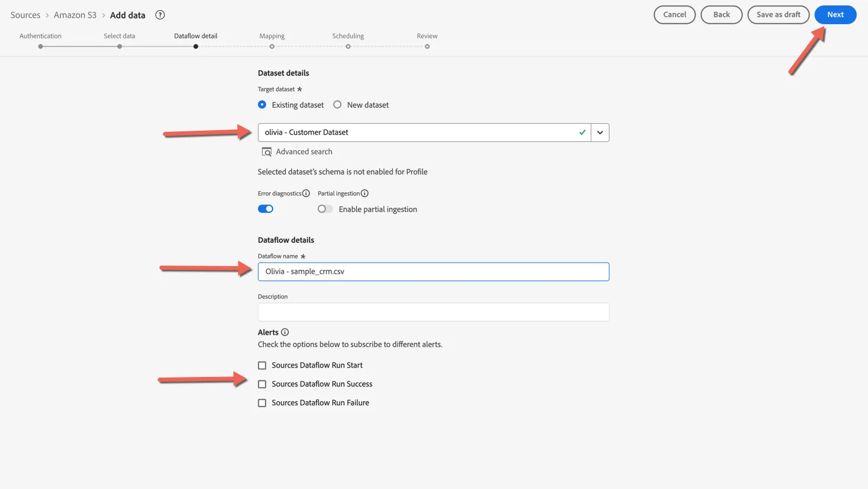Screen dimensions: 868x489
Task: Enable partial ingestion toggle
Action: 325,209
